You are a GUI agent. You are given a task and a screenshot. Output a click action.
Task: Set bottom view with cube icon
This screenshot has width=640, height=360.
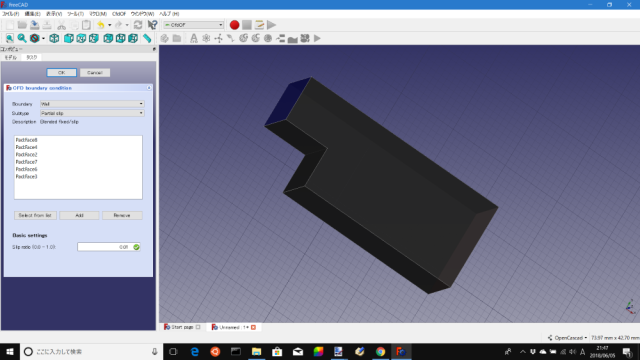pyautogui.click(x=120, y=38)
